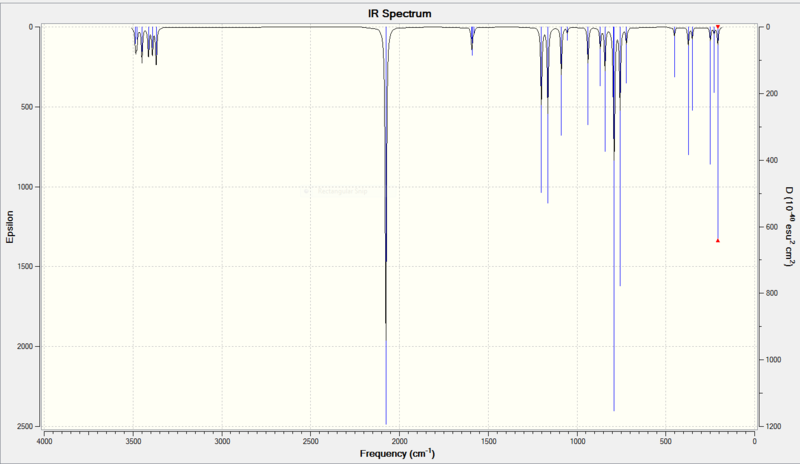Click the "Epsilon" left axis label
Image resolution: width=800 pixels, height=464 pixels.
tap(10, 227)
